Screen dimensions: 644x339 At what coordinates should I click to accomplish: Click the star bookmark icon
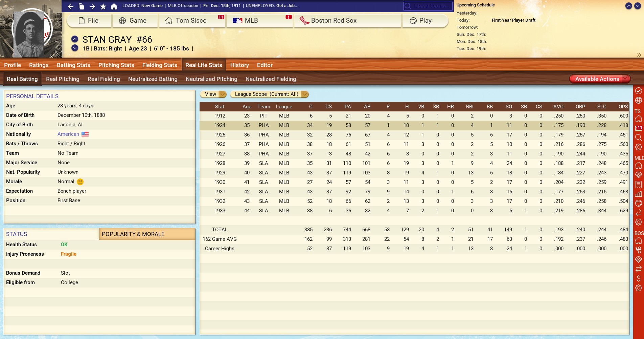point(103,6)
